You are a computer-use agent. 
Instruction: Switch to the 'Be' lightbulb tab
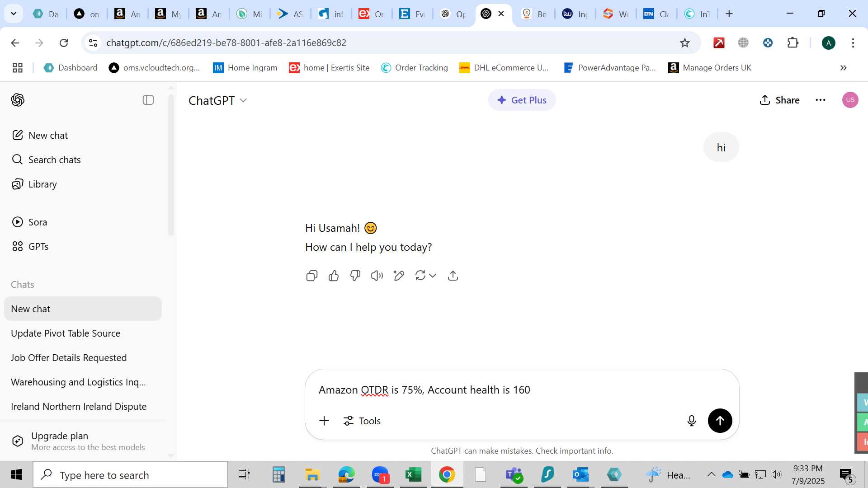point(534,14)
